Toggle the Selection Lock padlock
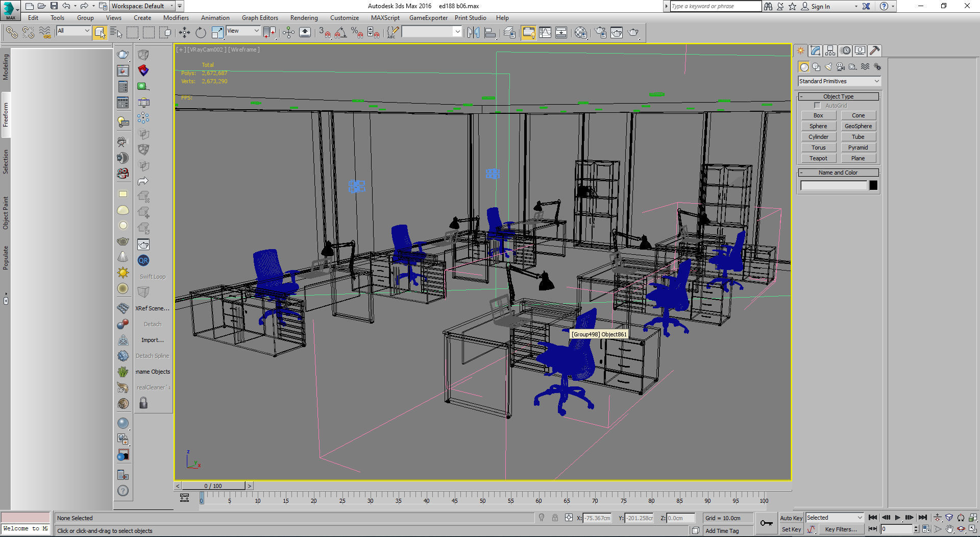Viewport: 980px width, 537px height. (x=555, y=518)
